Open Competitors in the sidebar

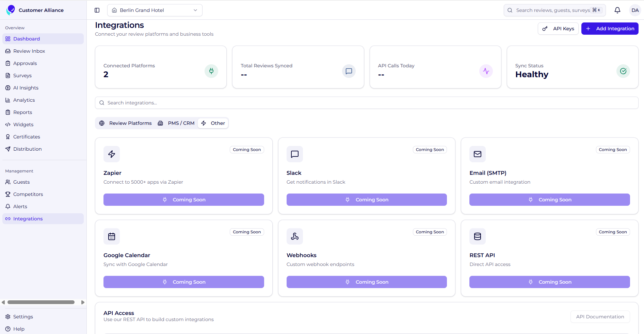(43, 194)
